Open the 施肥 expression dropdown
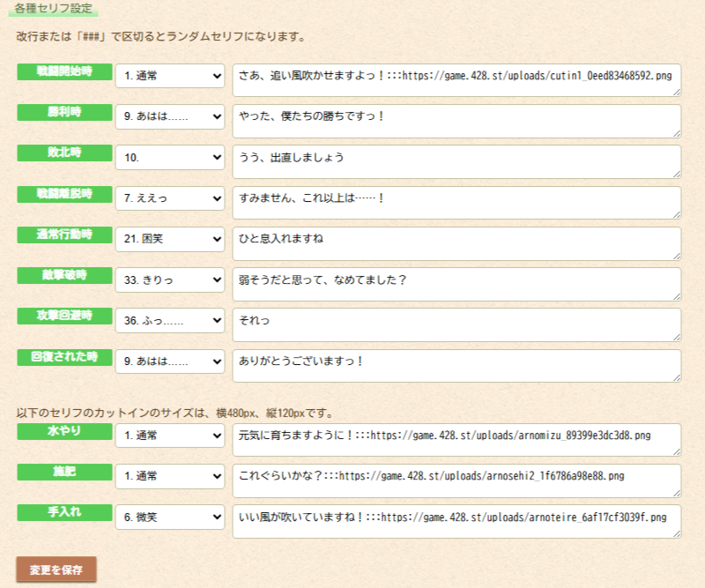This screenshot has height=588, width=705. pos(170,476)
